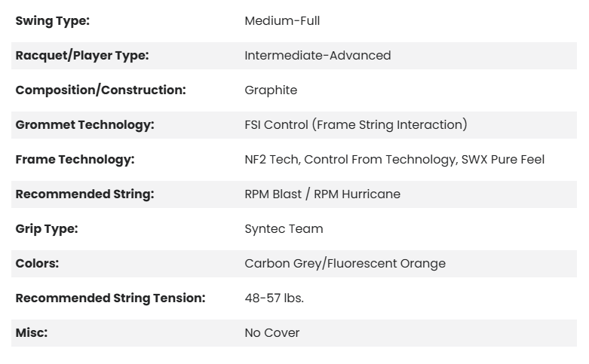Select the 'Syntec Team' grip value
This screenshot has width=589, height=364.
(284, 229)
